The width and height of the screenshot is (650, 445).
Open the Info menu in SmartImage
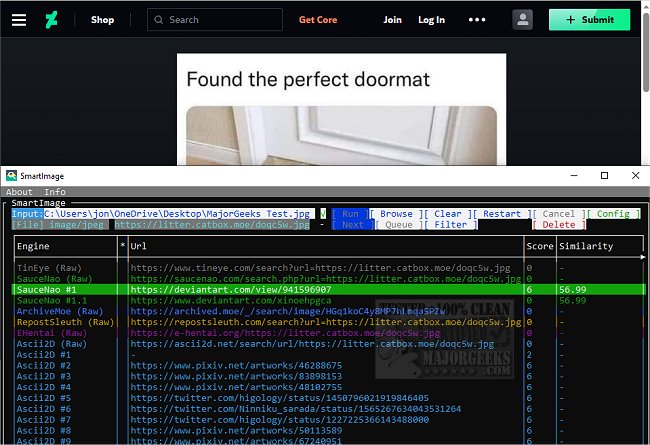[x=55, y=192]
